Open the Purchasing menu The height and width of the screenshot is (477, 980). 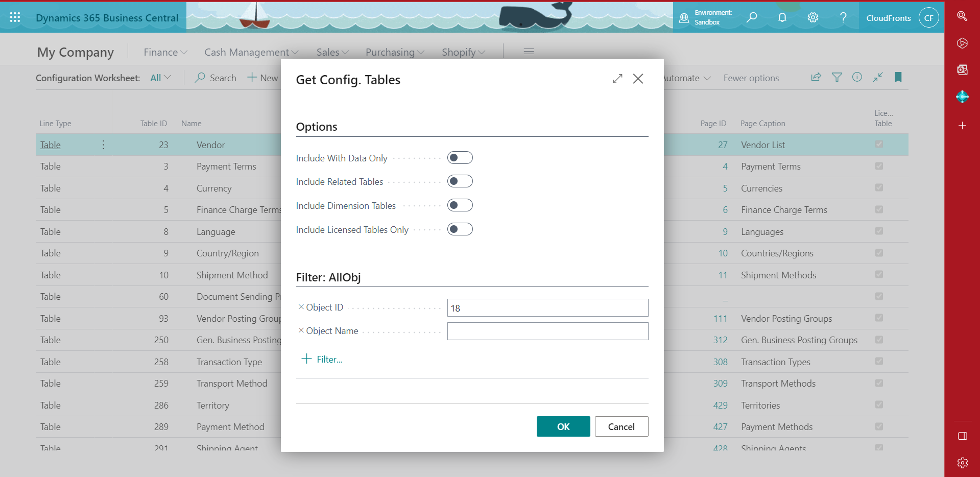tap(394, 52)
